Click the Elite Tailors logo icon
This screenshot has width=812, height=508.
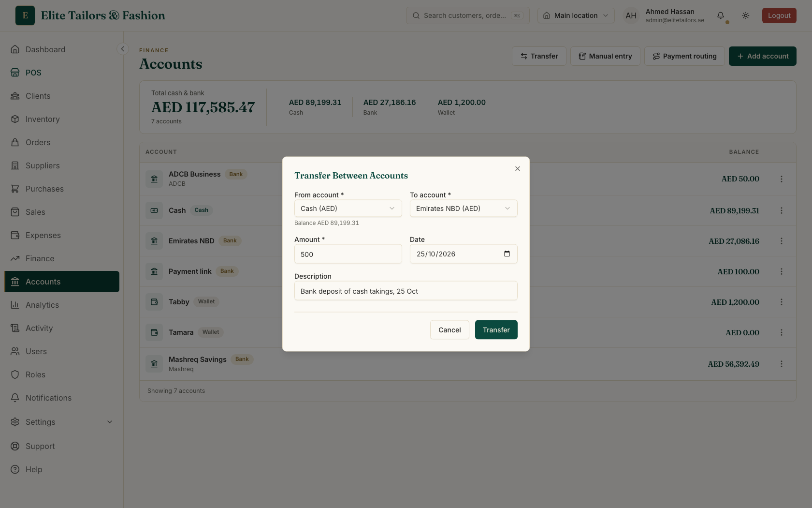(x=25, y=15)
